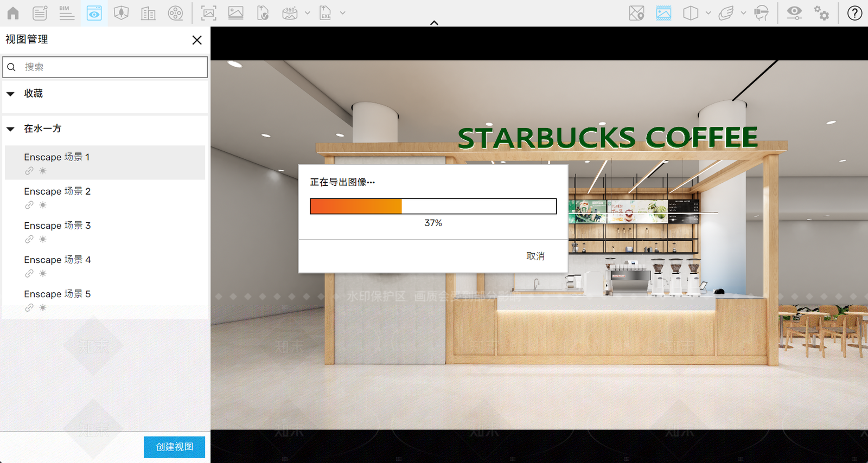Click the search magnifier icon

pyautogui.click(x=11, y=67)
